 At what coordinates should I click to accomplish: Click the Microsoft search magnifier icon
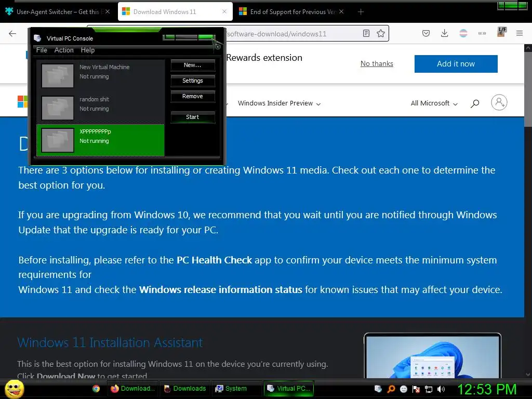pyautogui.click(x=475, y=103)
